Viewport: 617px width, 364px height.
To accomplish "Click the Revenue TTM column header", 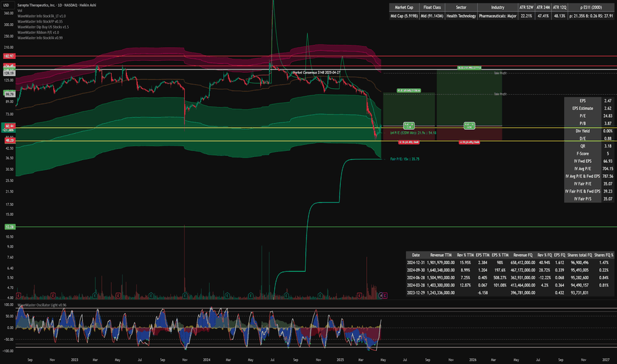I will click(441, 255).
